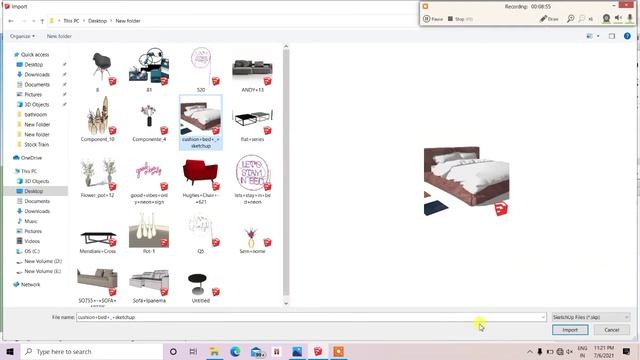Select the flat+series table file
The height and width of the screenshot is (360, 640).
[252, 119]
